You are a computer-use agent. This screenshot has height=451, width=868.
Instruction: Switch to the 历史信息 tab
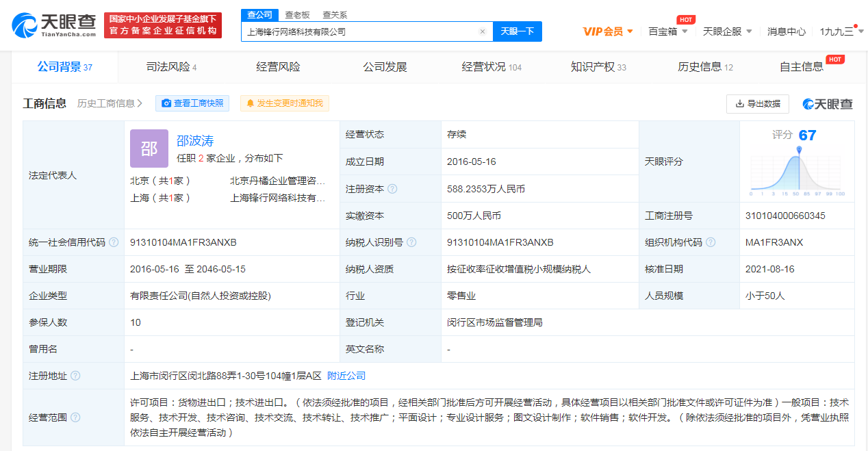pyautogui.click(x=705, y=67)
